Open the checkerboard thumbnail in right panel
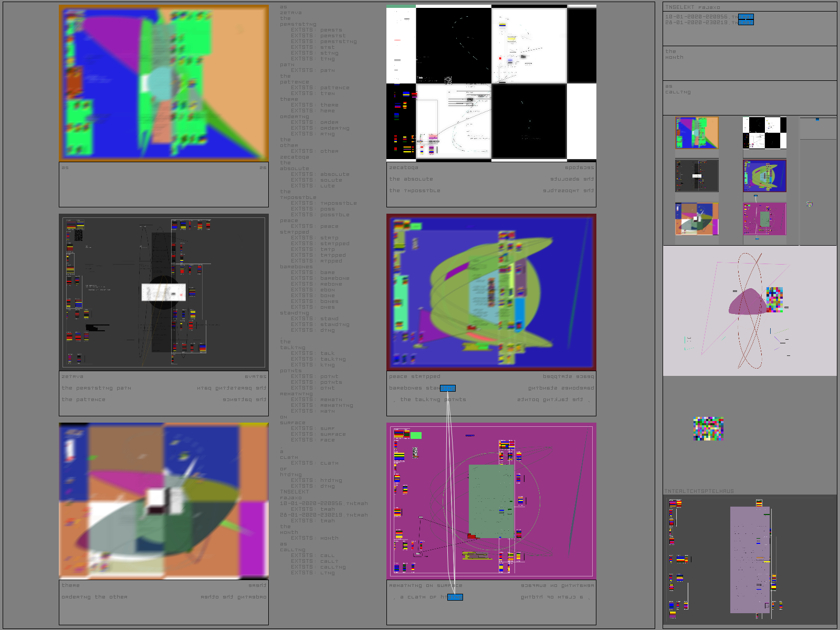Viewport: 840px width, 630px height. pos(764,133)
